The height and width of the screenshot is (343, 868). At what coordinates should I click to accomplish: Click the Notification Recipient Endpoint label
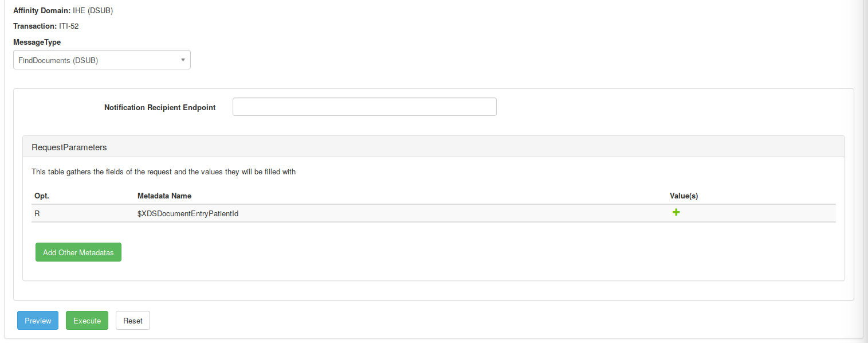tap(160, 107)
